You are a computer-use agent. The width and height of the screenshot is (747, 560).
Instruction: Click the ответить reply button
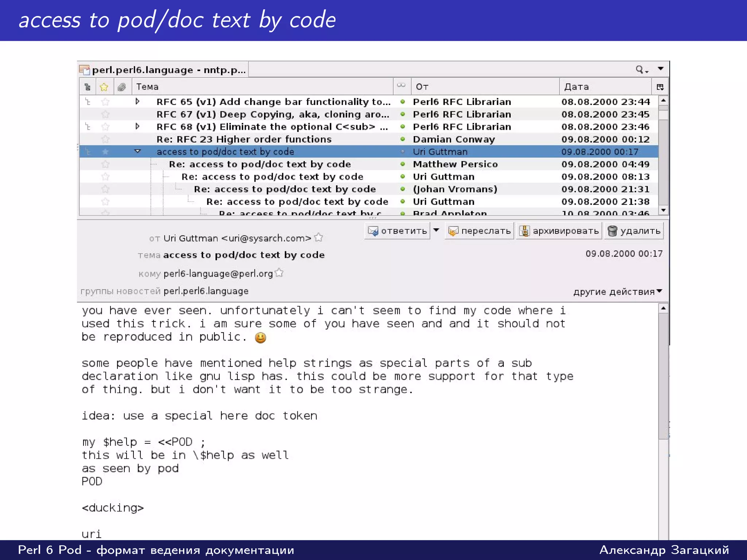[397, 231]
